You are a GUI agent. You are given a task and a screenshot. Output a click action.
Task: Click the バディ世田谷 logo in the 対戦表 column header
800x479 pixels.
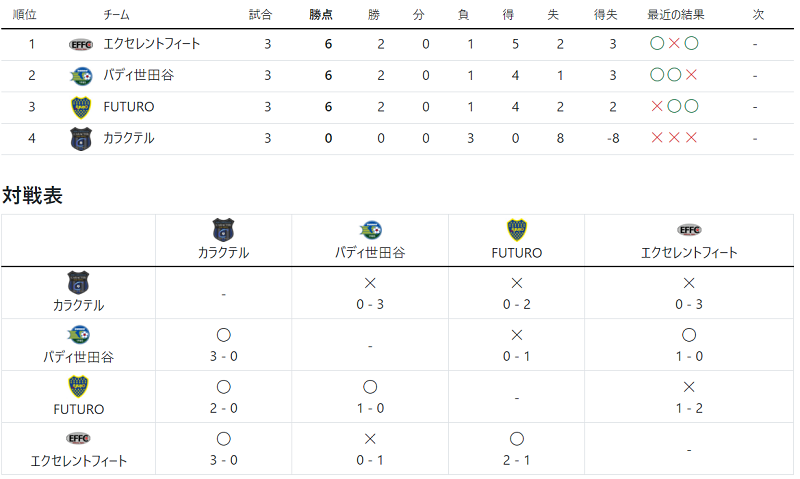click(x=370, y=230)
